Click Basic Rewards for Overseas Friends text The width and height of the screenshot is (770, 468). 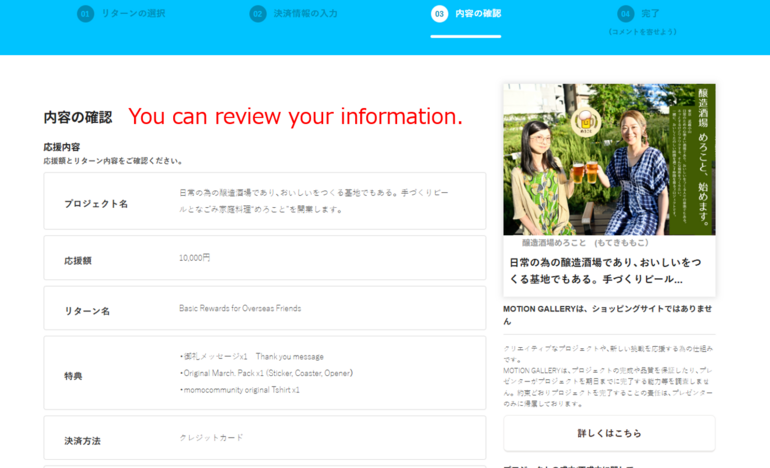[x=240, y=308]
